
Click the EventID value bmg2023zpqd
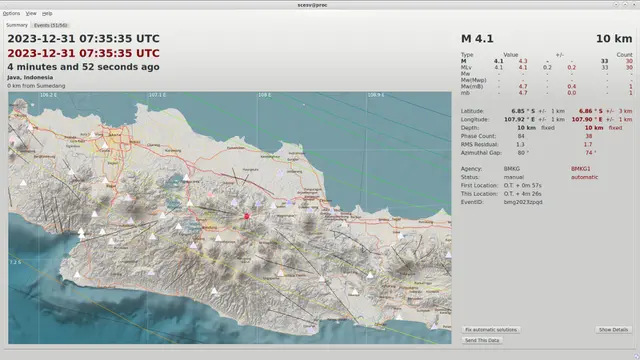tap(523, 202)
